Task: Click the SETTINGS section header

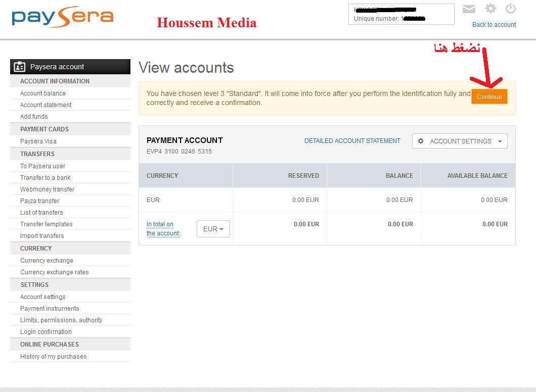Action: point(70,284)
